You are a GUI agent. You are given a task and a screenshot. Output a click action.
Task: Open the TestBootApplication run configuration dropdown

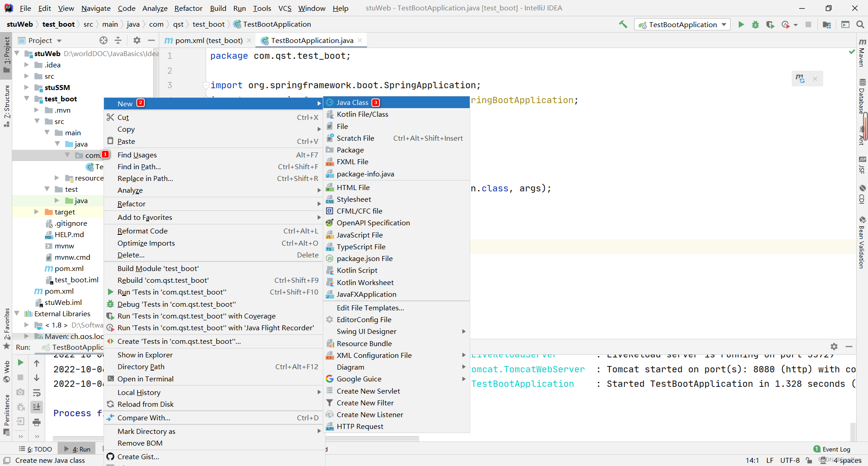683,24
